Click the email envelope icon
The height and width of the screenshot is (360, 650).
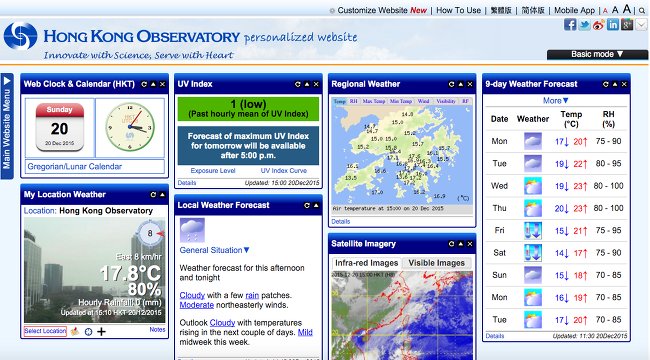(x=641, y=25)
